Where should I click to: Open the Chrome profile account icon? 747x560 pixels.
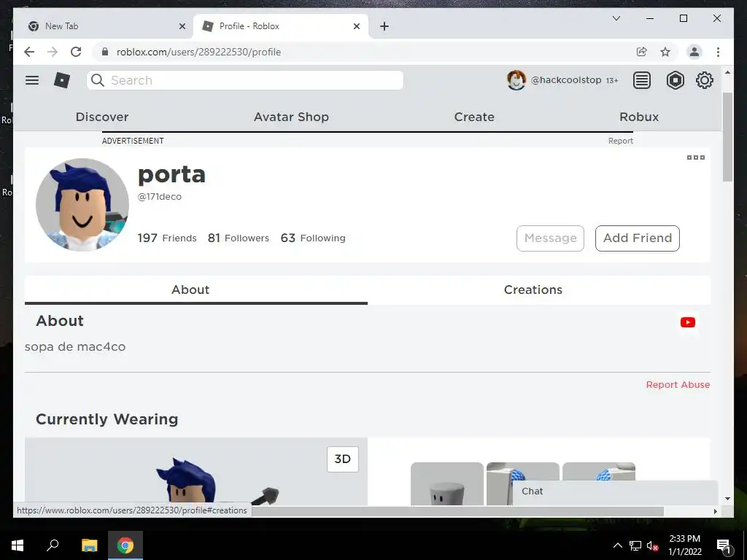694,52
